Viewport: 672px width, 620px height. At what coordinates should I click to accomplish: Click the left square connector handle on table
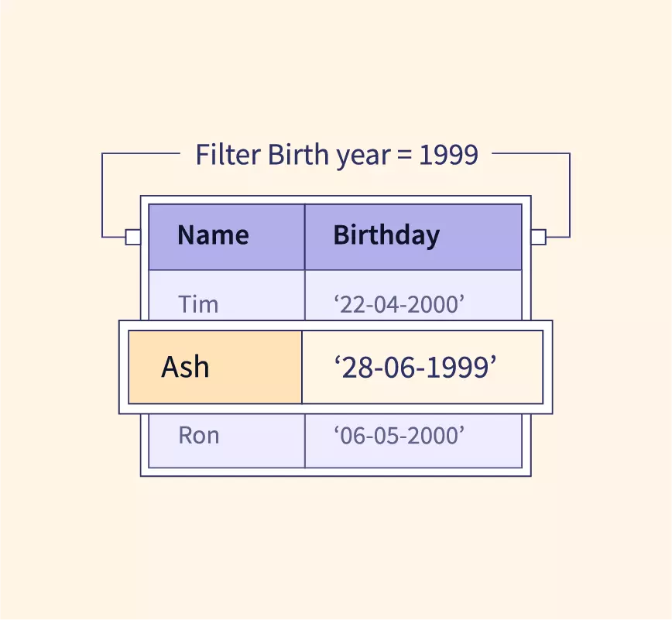[133, 237]
